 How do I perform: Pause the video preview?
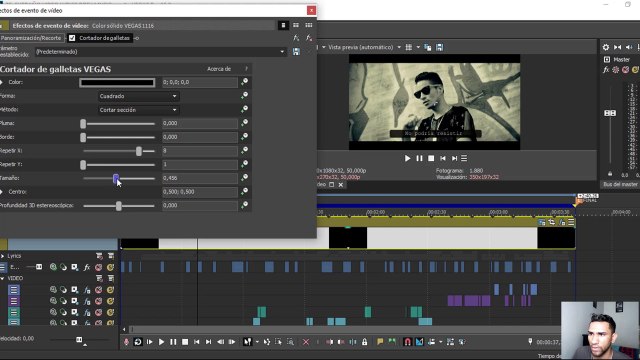tap(419, 158)
